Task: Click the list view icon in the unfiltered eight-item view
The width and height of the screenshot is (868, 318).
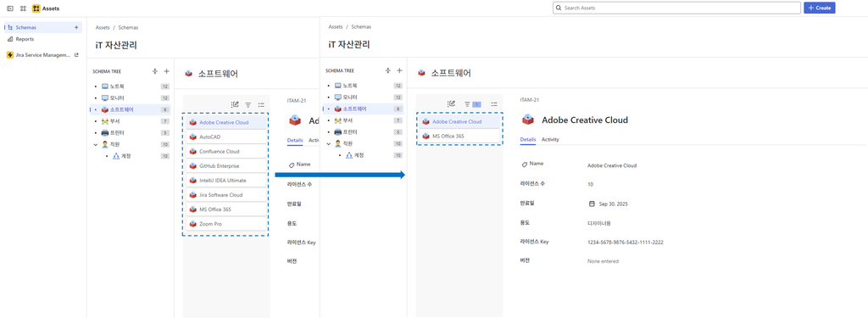Action: 261,104
